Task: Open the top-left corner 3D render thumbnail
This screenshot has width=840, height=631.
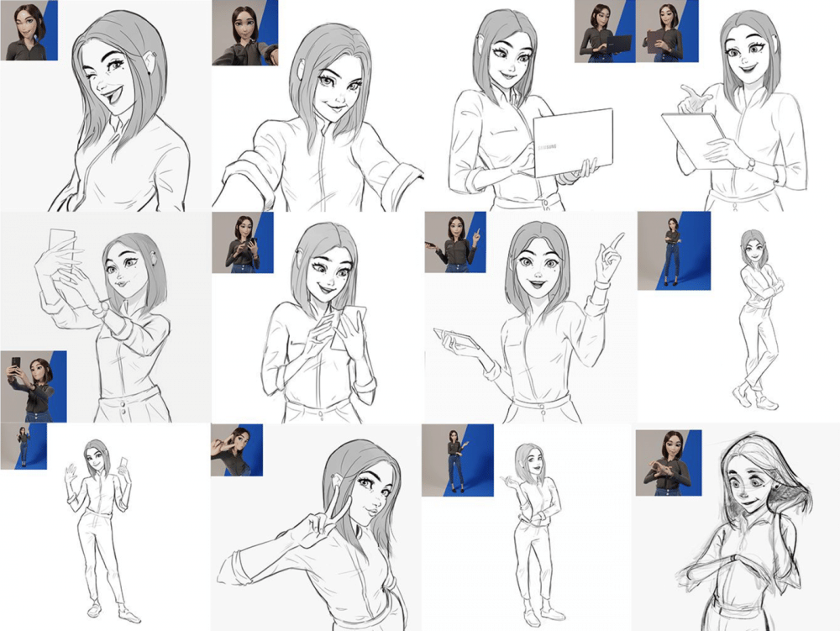Action: point(29,30)
